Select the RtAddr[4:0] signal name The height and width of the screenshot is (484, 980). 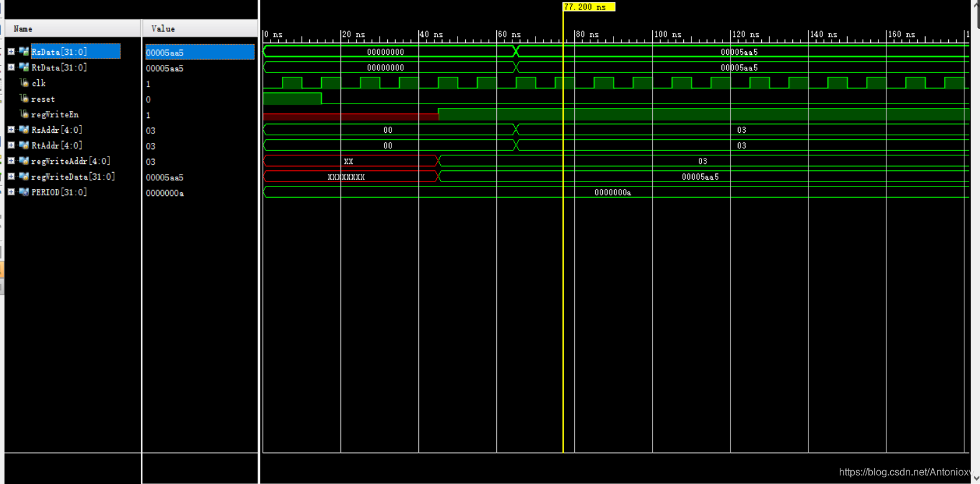[57, 145]
